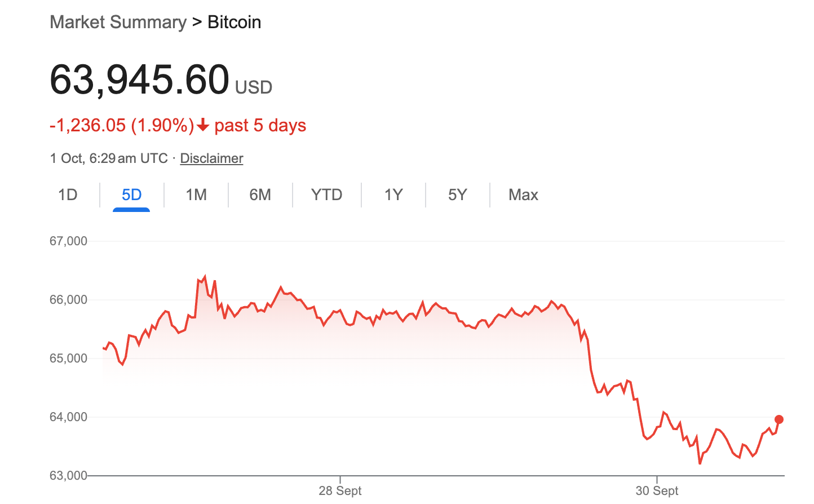Click the red endpoint dot on chart
Viewport: 814px width, 504px height.
click(x=779, y=419)
